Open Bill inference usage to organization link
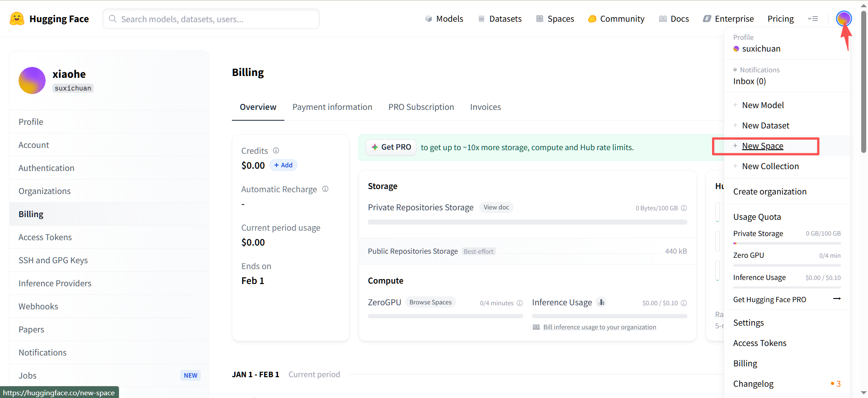The height and width of the screenshot is (398, 868). [x=599, y=327]
